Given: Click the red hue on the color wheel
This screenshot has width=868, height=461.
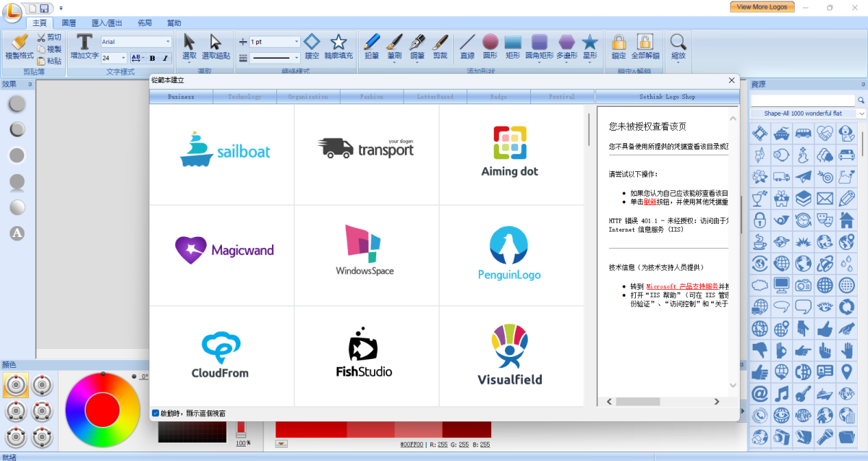Looking at the screenshot, I should (x=103, y=410).
